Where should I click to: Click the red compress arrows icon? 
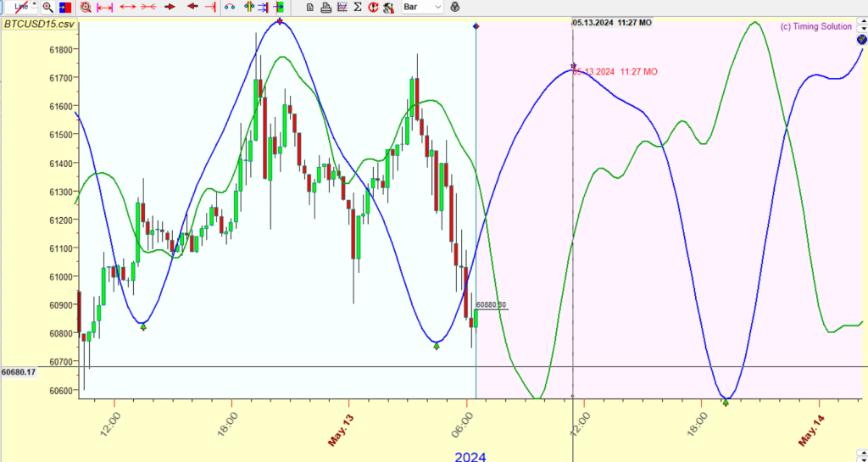click(x=147, y=7)
